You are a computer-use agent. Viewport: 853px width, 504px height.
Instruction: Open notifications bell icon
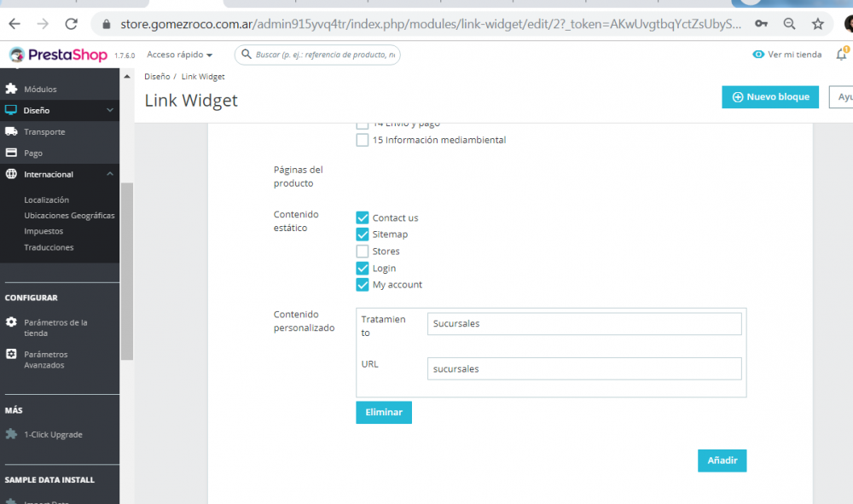[842, 54]
